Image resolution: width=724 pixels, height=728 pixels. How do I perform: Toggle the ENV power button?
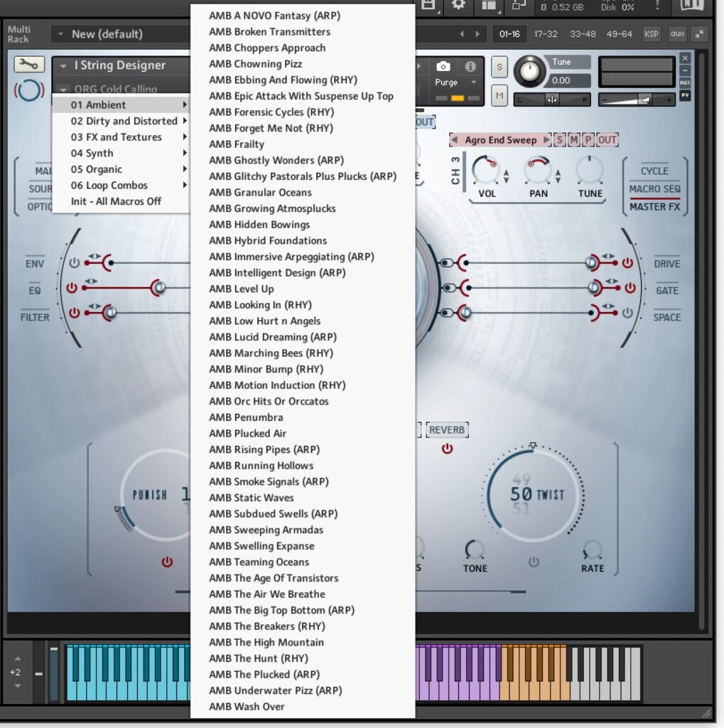(x=74, y=263)
